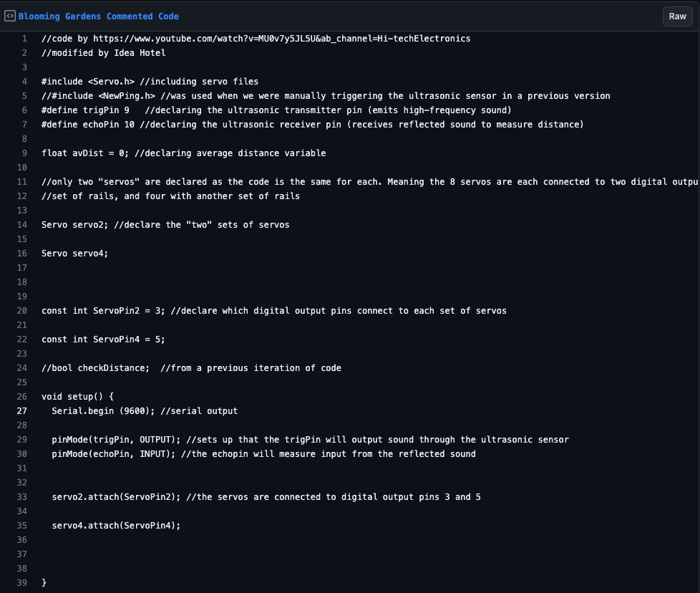
Task: Select line number 1
Action: coord(24,39)
